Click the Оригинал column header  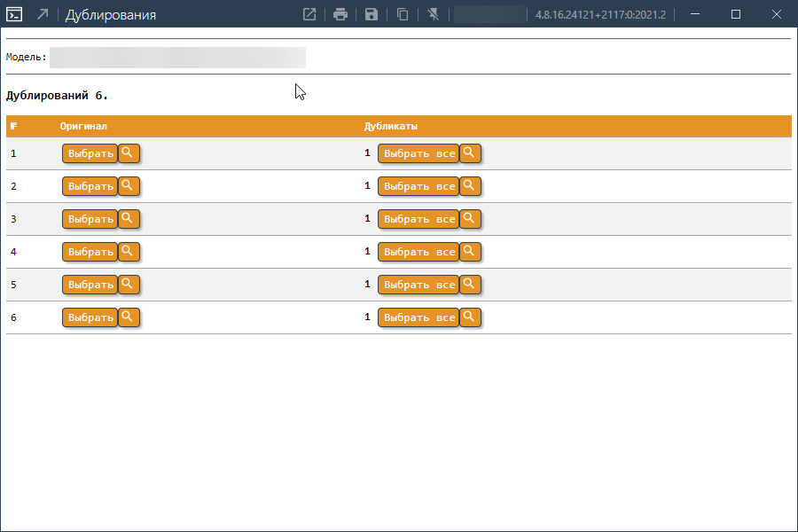coord(83,126)
